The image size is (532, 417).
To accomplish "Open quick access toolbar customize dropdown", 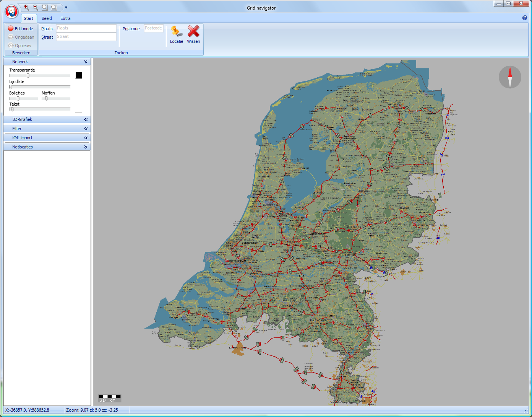I will click(x=66, y=7).
